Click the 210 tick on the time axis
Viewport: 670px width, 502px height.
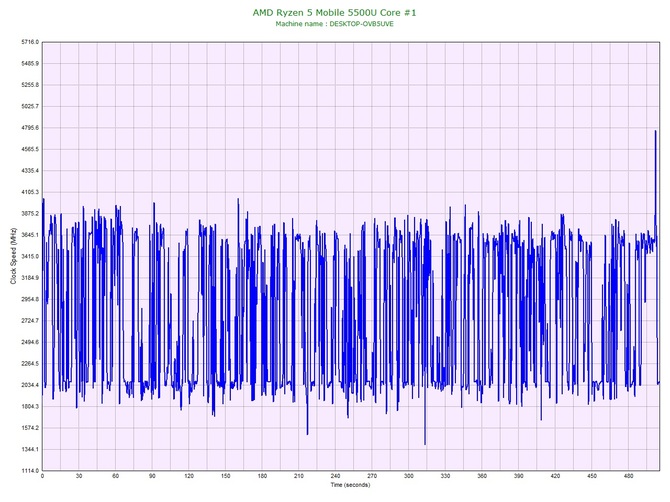click(299, 476)
